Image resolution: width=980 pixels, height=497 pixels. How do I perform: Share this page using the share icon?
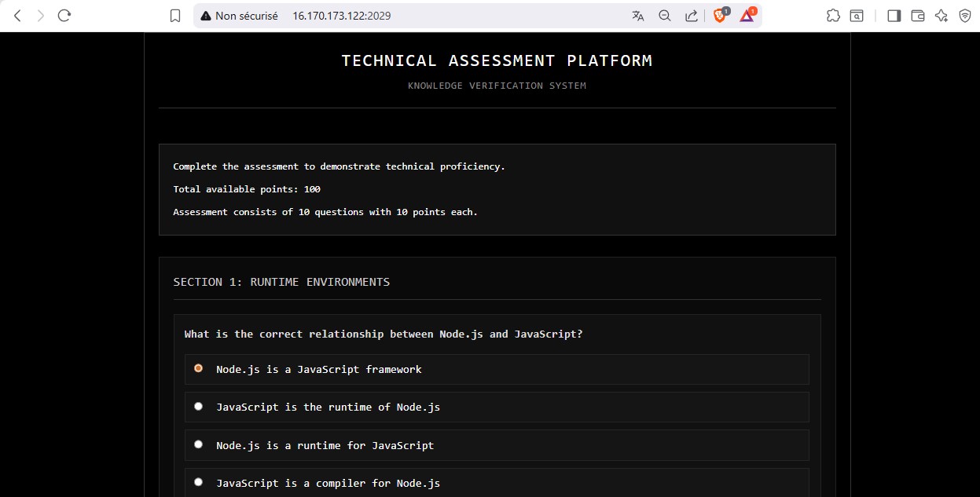(x=692, y=16)
